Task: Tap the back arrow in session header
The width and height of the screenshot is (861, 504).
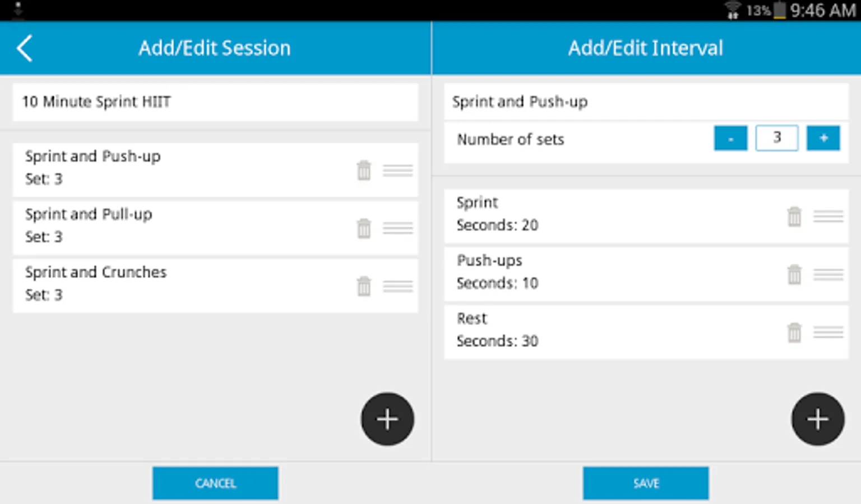Action: click(25, 48)
